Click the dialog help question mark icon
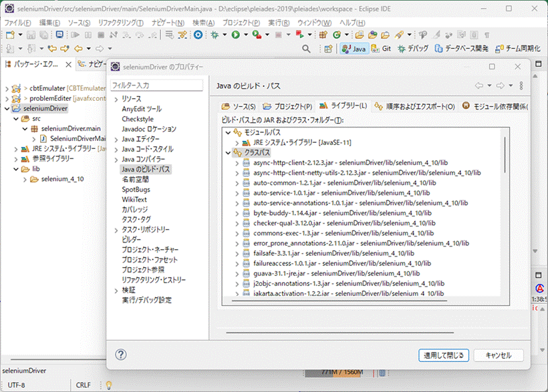This screenshot has width=548, height=392. coord(120,355)
